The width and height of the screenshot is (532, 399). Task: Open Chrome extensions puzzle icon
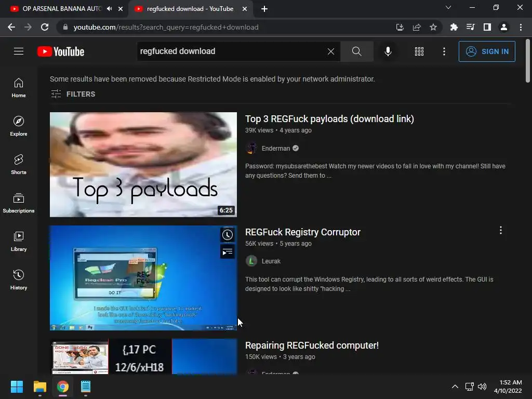[454, 27]
